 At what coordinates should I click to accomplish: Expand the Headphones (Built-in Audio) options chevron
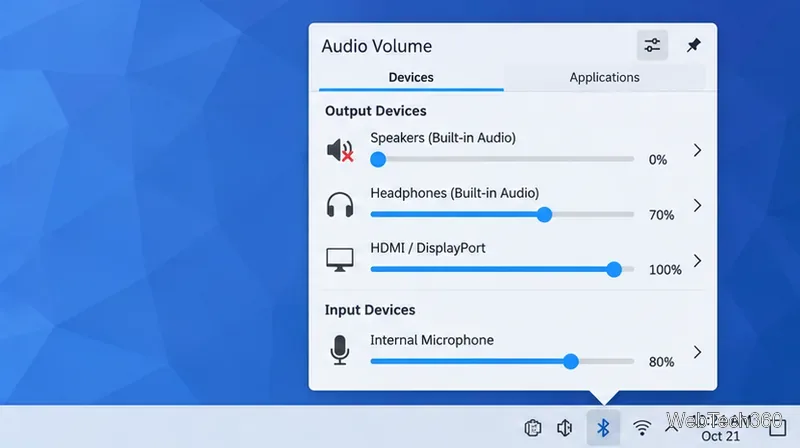point(697,205)
